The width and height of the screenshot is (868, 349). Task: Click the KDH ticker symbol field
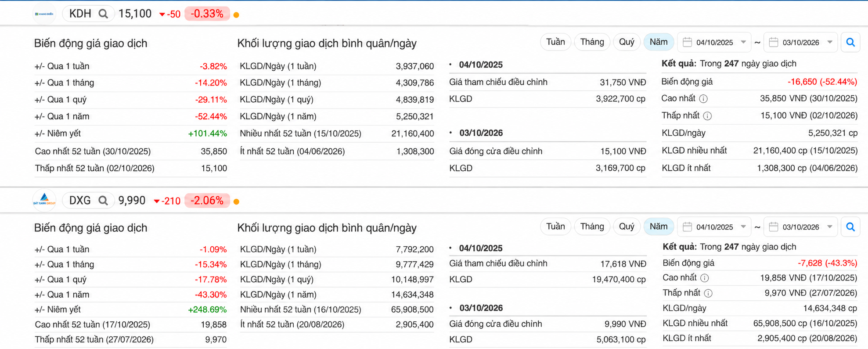tap(88, 14)
